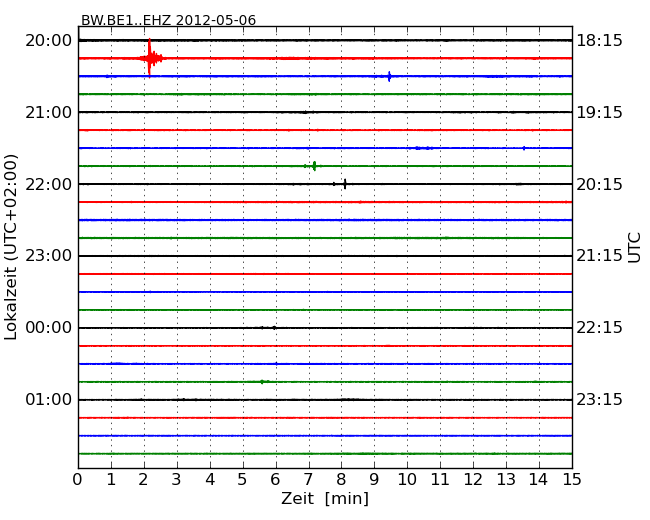Click the black spike on the 22:00 trace

click(x=344, y=184)
